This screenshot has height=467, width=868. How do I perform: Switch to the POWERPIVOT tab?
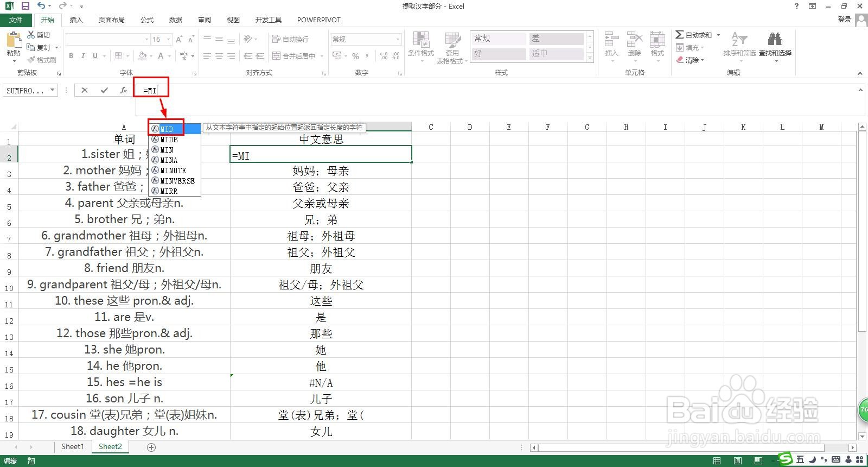click(x=319, y=20)
